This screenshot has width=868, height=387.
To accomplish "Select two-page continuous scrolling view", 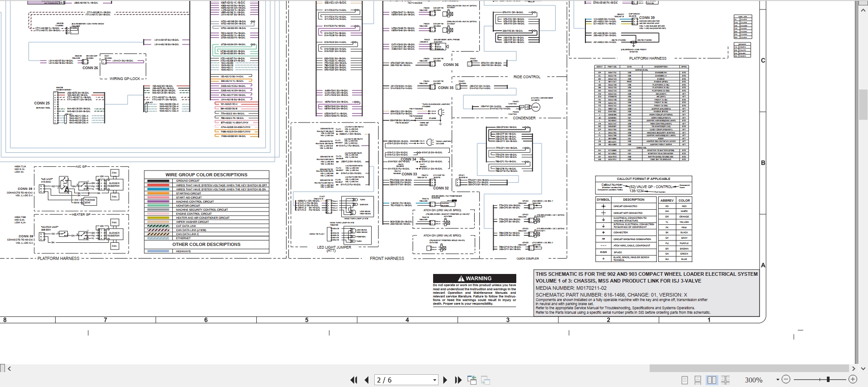I will tap(725, 380).
